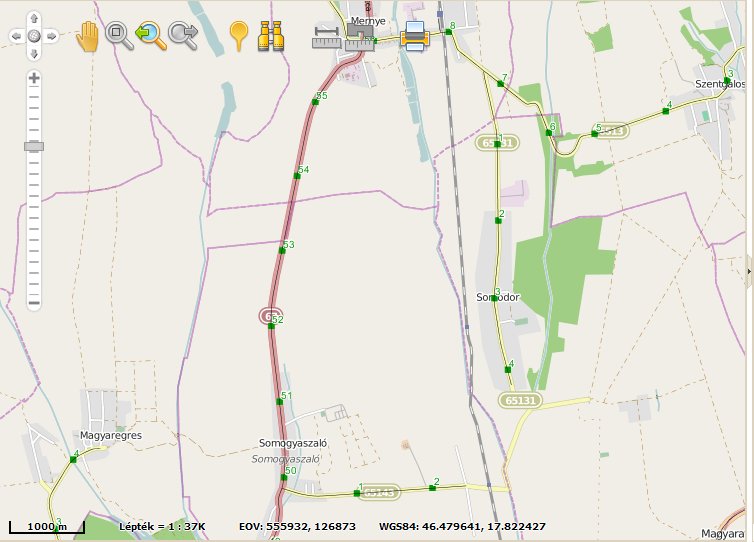The image size is (754, 542).
Task: Select the yellow pin marker tool
Action: pyautogui.click(x=238, y=35)
